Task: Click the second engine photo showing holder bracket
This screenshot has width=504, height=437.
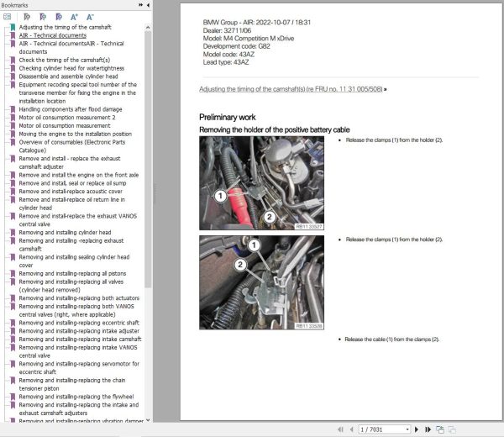Action: [x=261, y=282]
